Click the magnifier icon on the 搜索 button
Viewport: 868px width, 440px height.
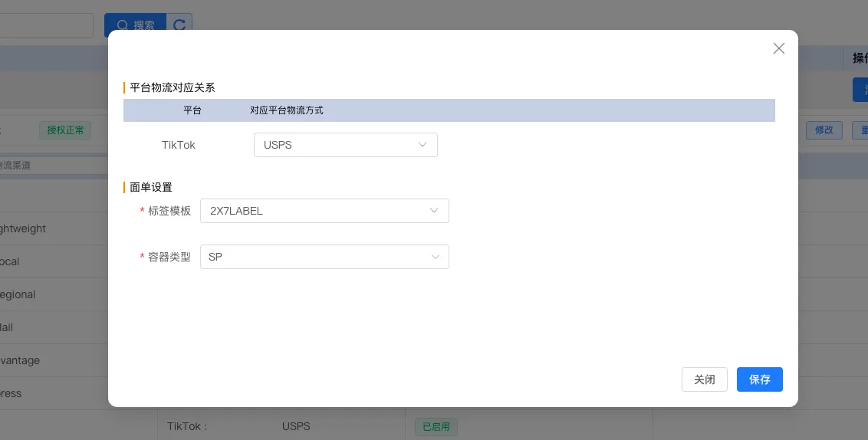pyautogui.click(x=123, y=25)
